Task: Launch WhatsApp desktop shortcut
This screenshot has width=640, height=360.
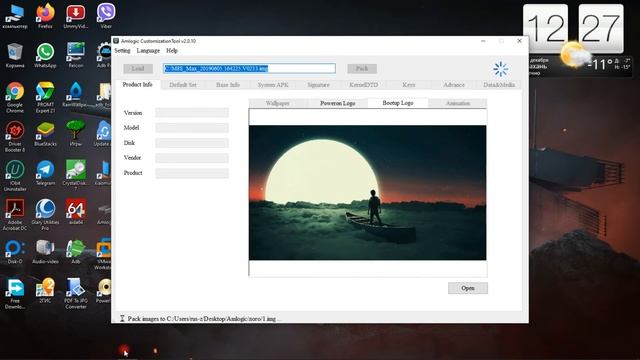Action: click(x=45, y=55)
